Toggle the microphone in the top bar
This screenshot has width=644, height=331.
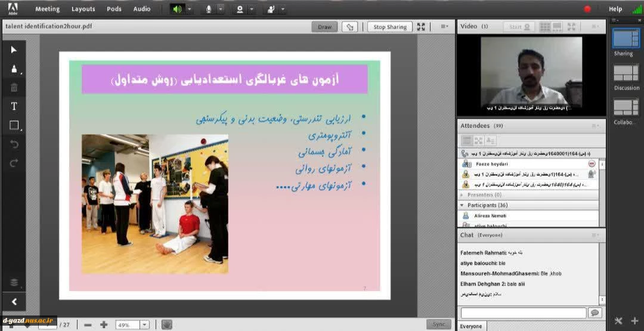[209, 9]
